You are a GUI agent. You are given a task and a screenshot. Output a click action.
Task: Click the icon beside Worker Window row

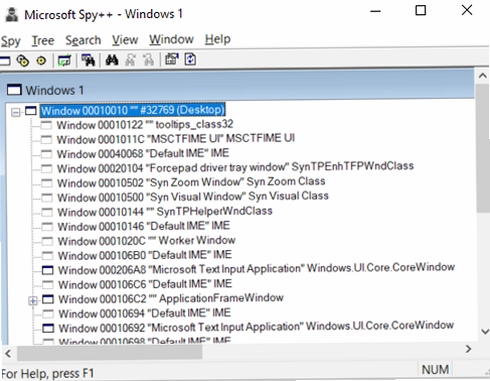click(x=47, y=241)
